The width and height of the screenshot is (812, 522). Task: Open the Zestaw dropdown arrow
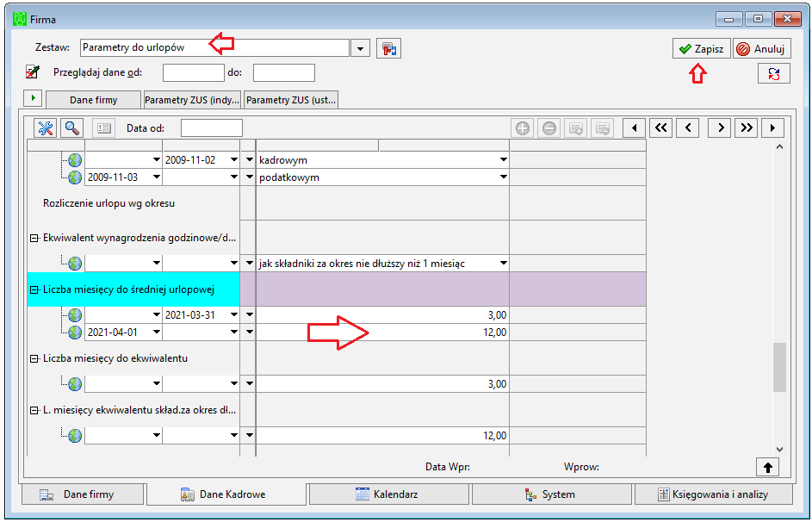360,49
